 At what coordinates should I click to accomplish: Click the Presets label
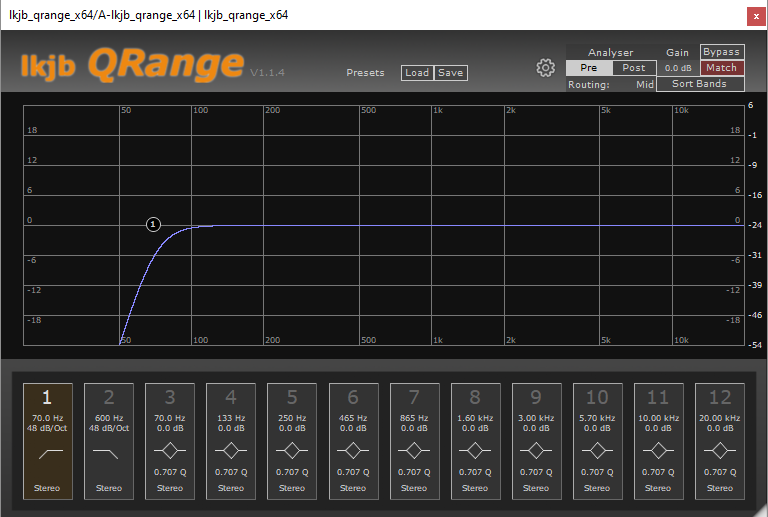[365, 73]
